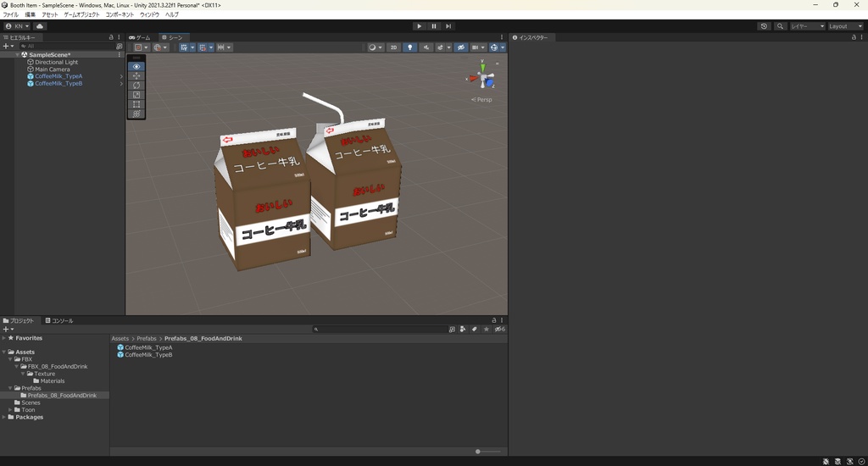This screenshot has height=466, width=868.
Task: Switch to the ゲーム (Game) tab
Action: [x=140, y=37]
